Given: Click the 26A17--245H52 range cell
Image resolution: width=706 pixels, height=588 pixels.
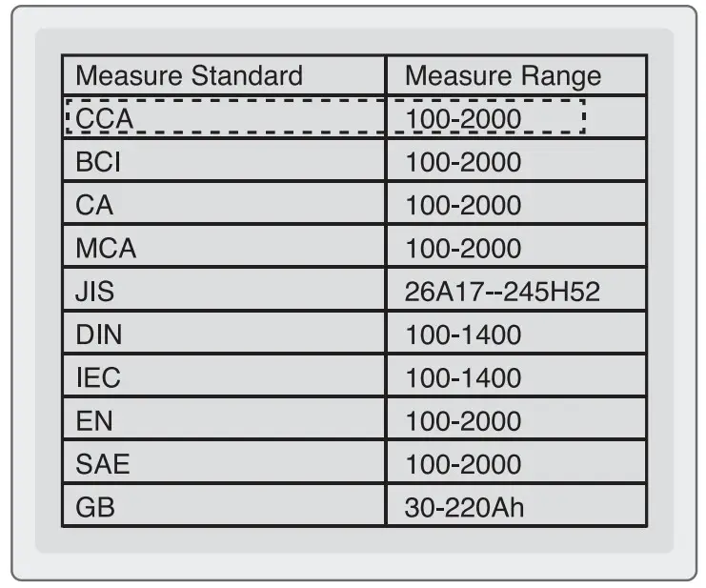Looking at the screenshot, I should 503,292.
